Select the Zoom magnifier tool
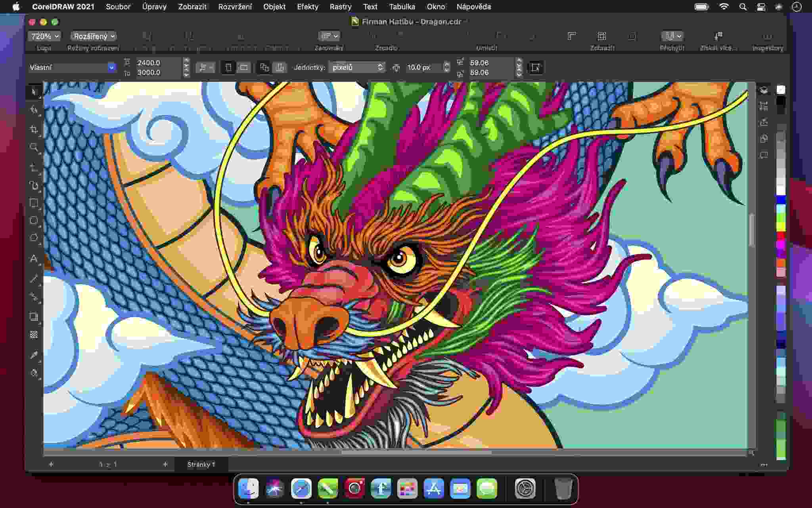Screen dimensions: 812x508 (x=34, y=147)
